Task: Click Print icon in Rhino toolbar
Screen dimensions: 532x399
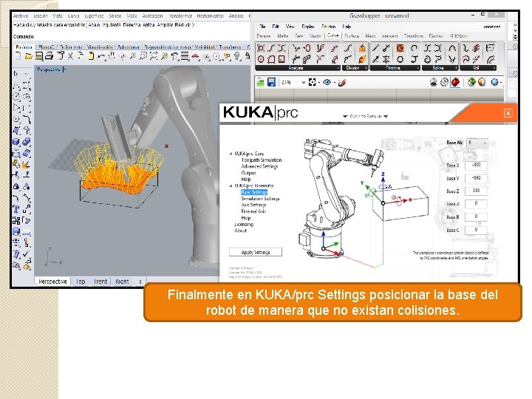Action: coord(49,56)
